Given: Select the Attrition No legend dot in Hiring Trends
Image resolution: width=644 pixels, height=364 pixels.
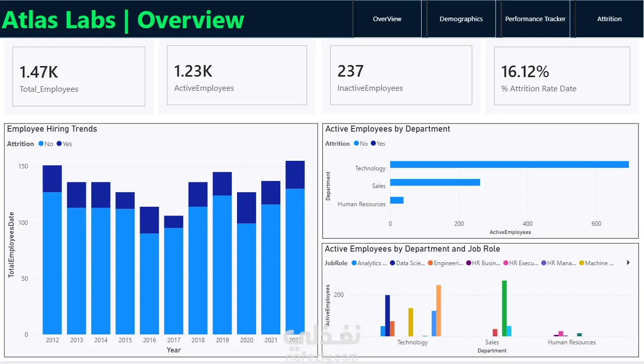Looking at the screenshot, I should pyautogui.click(x=41, y=144).
